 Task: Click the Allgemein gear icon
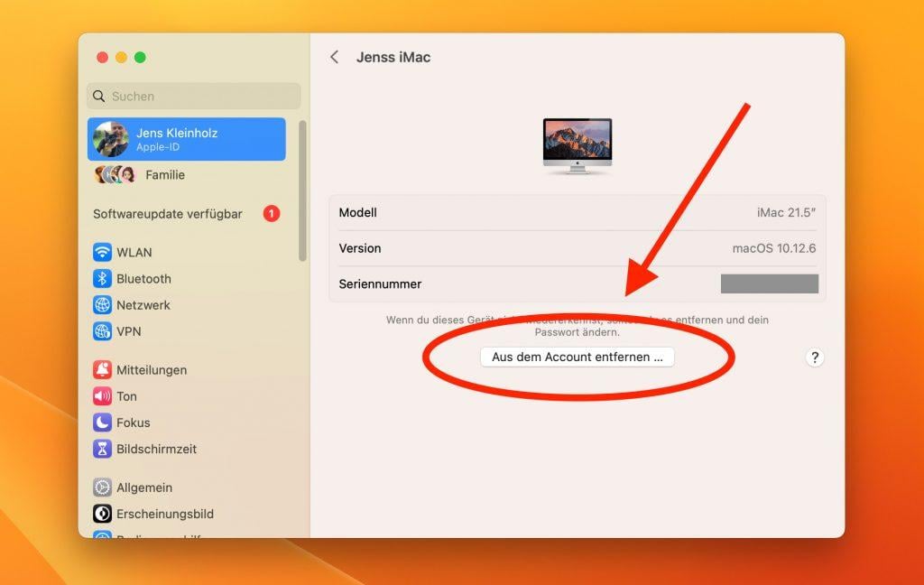(x=102, y=487)
